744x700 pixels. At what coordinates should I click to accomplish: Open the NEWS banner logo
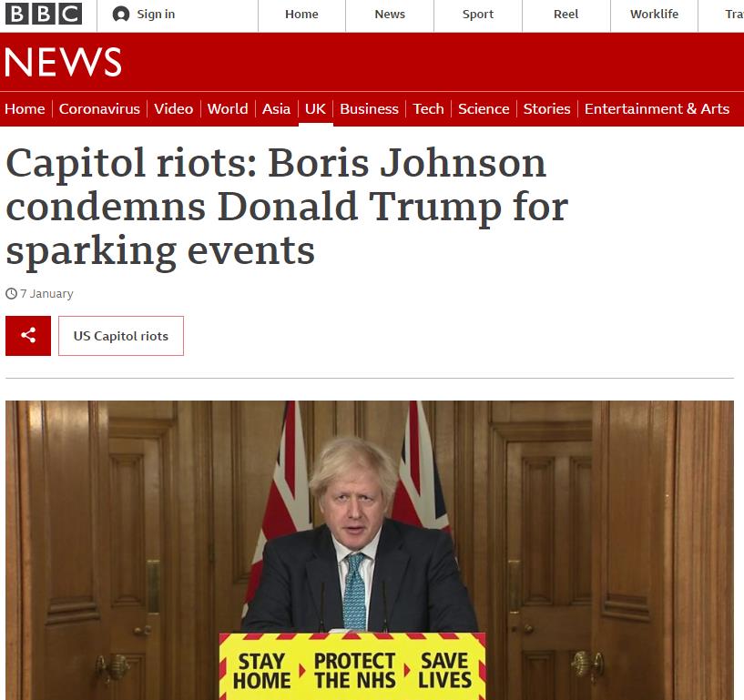(x=63, y=62)
